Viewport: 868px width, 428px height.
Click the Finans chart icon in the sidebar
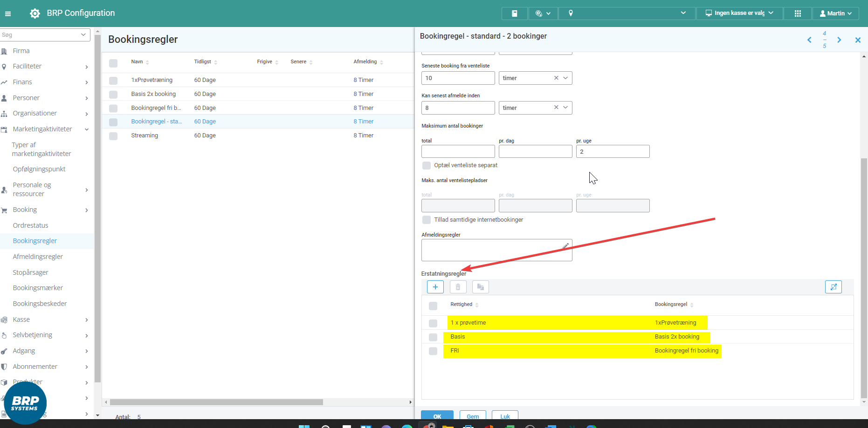point(4,82)
